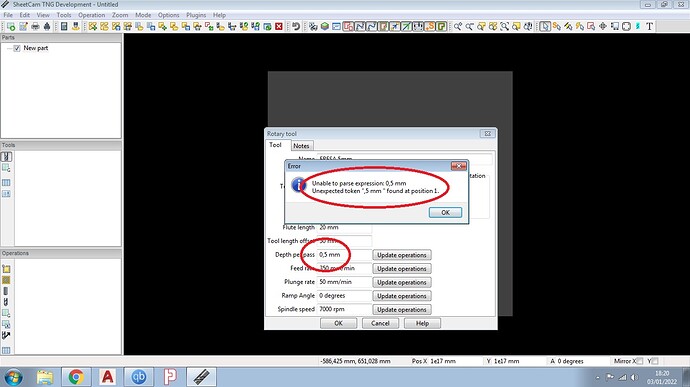This screenshot has height=387, width=690.
Task: Toggle the New part checkbox
Action: point(17,48)
